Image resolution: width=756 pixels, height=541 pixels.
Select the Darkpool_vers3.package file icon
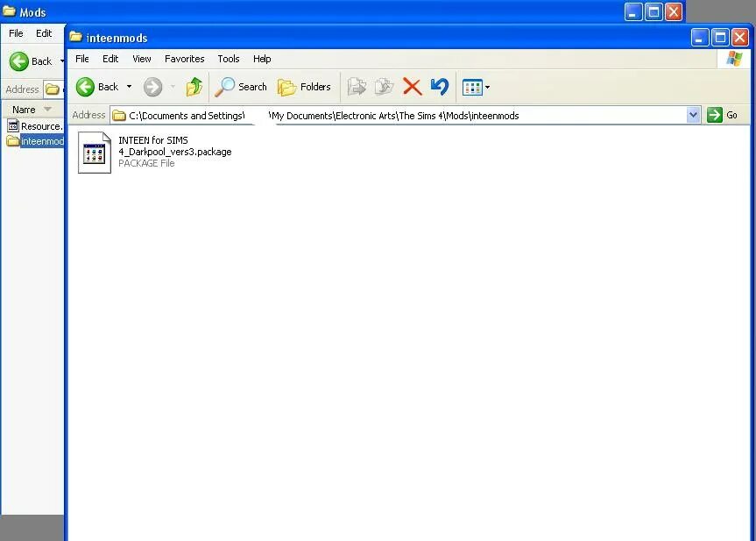pyautogui.click(x=95, y=153)
